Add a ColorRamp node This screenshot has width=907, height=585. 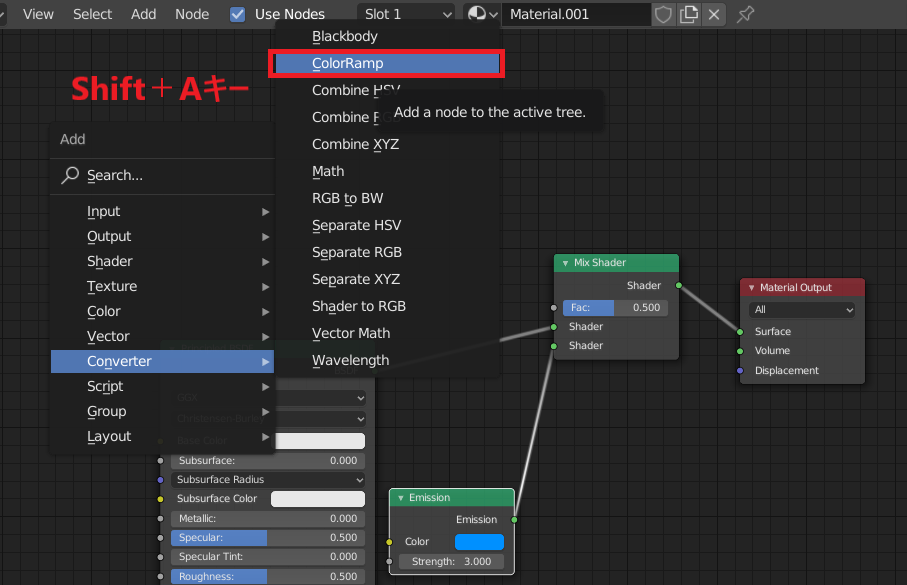click(387, 63)
